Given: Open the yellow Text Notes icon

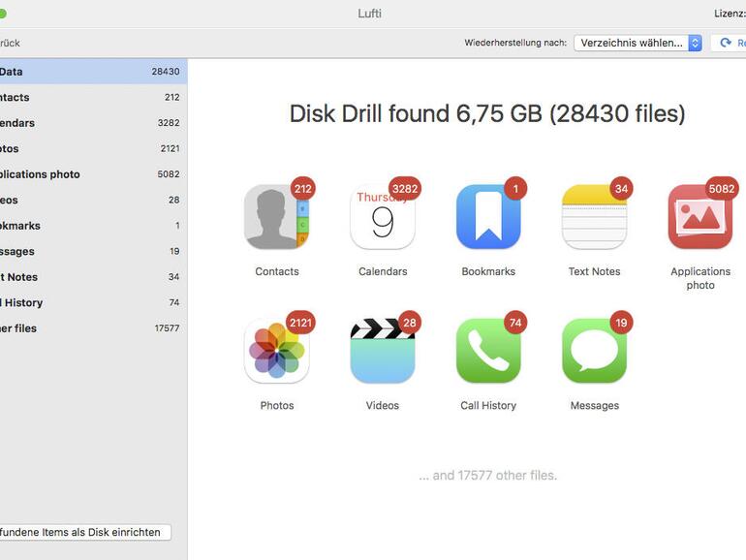Looking at the screenshot, I should [594, 217].
